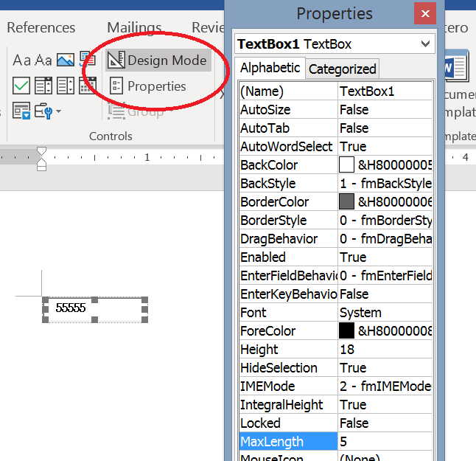The height and width of the screenshot is (461, 476).
Task: Select the MaxLength value field
Action: pos(385,442)
